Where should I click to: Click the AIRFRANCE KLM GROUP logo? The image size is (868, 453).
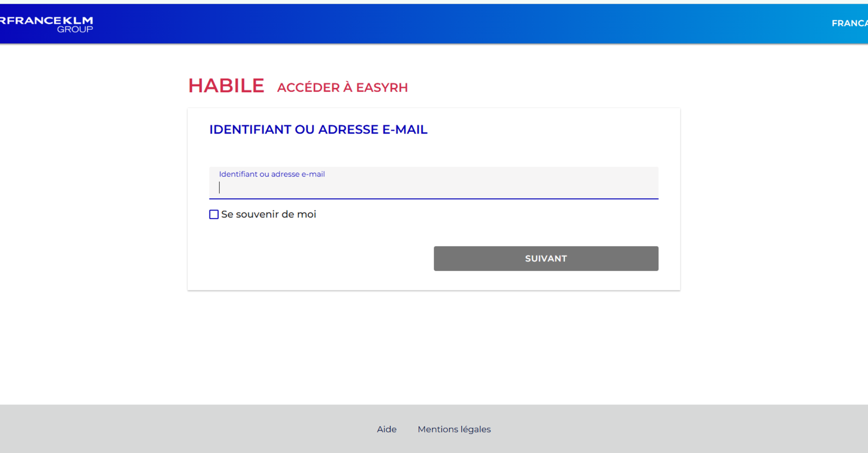[46, 23]
